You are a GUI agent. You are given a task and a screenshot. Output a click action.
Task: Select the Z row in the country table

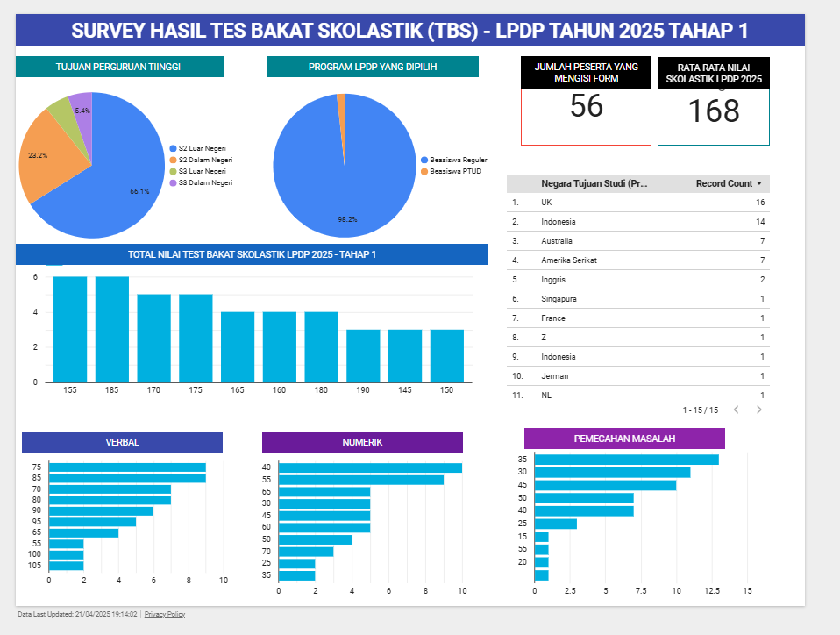[x=638, y=338]
